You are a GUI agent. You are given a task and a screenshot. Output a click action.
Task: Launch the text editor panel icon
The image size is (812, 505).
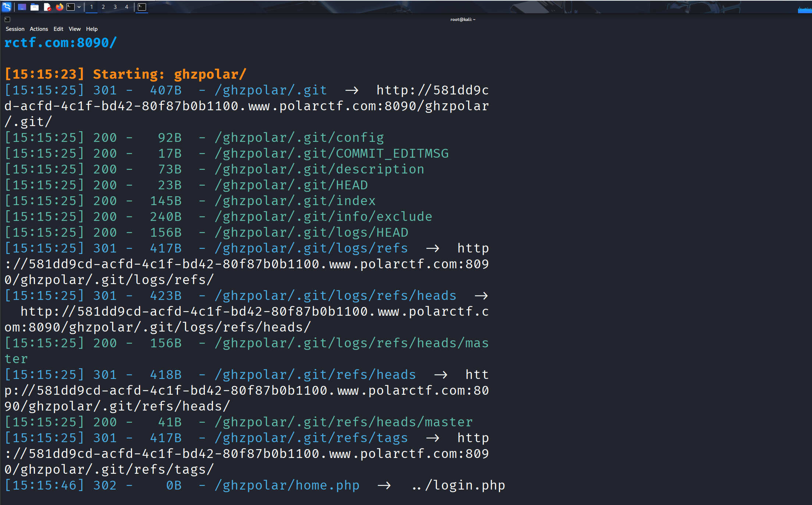(x=47, y=7)
